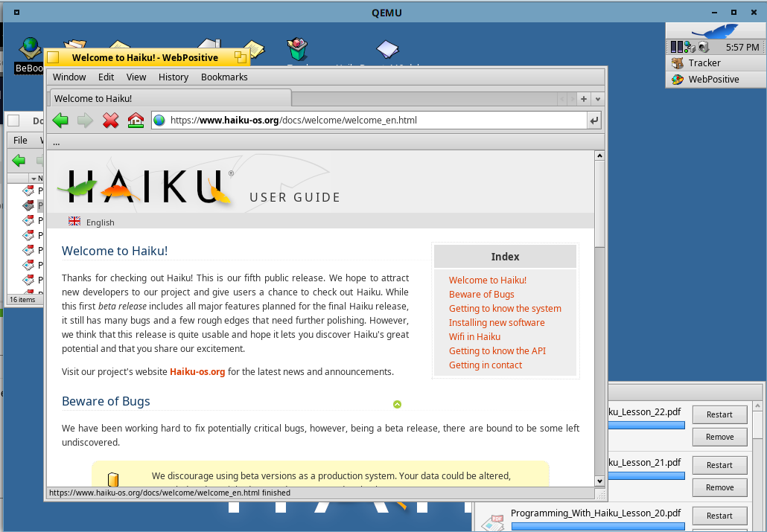This screenshot has width=767, height=532.
Task: Click the green up-arrow beside Beware of Bugs
Action: click(x=397, y=404)
